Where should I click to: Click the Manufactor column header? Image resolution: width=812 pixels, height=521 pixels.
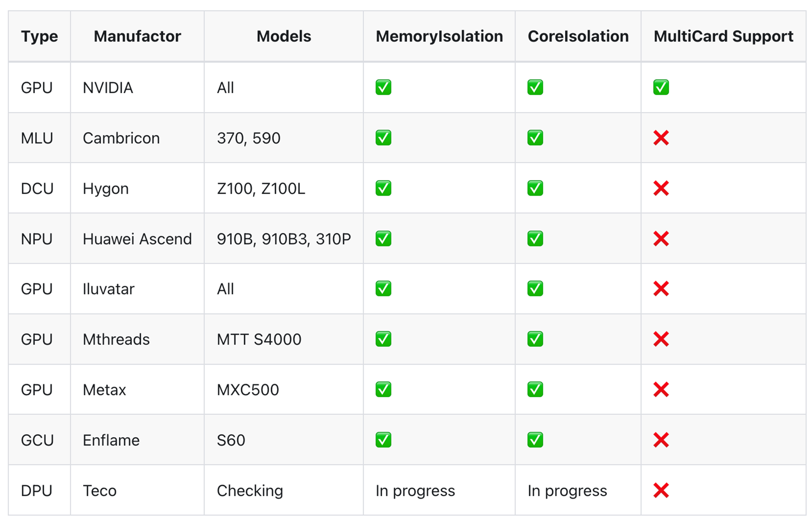pyautogui.click(x=137, y=36)
